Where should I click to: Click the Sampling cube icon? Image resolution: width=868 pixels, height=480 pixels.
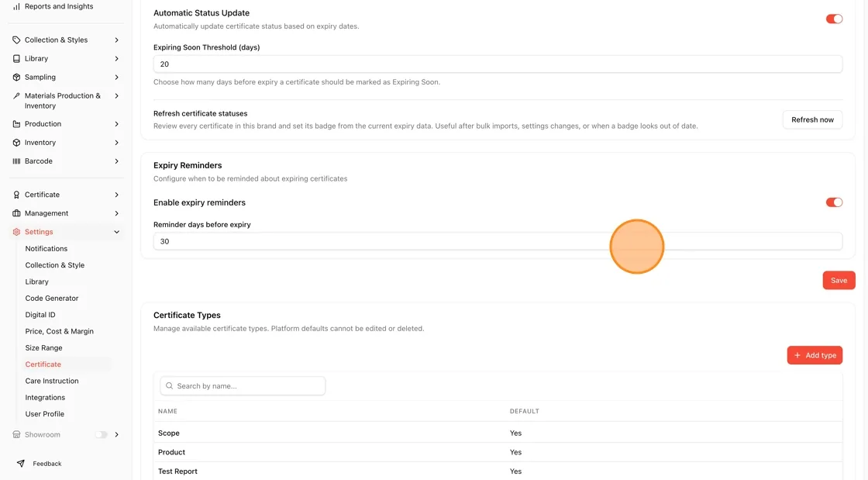click(16, 77)
